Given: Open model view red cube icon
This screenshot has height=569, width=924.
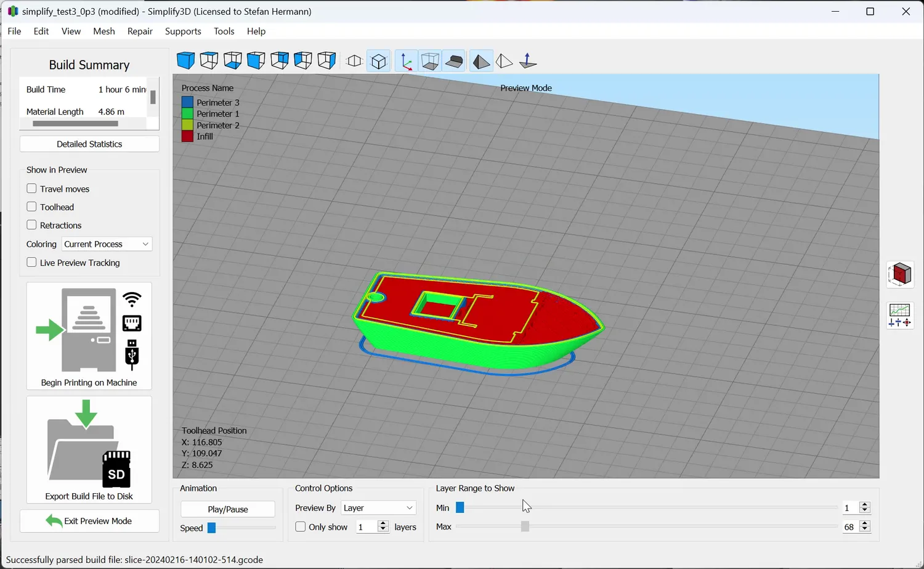Looking at the screenshot, I should pyautogui.click(x=900, y=274).
